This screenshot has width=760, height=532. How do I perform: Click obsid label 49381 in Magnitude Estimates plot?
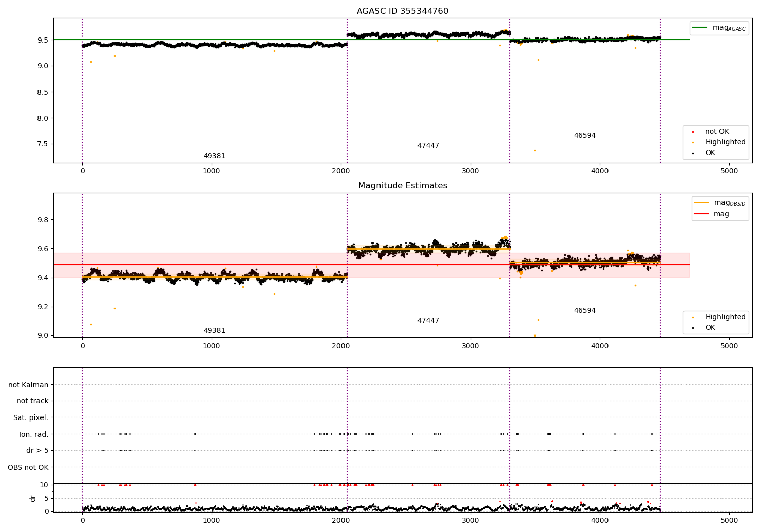coord(214,331)
